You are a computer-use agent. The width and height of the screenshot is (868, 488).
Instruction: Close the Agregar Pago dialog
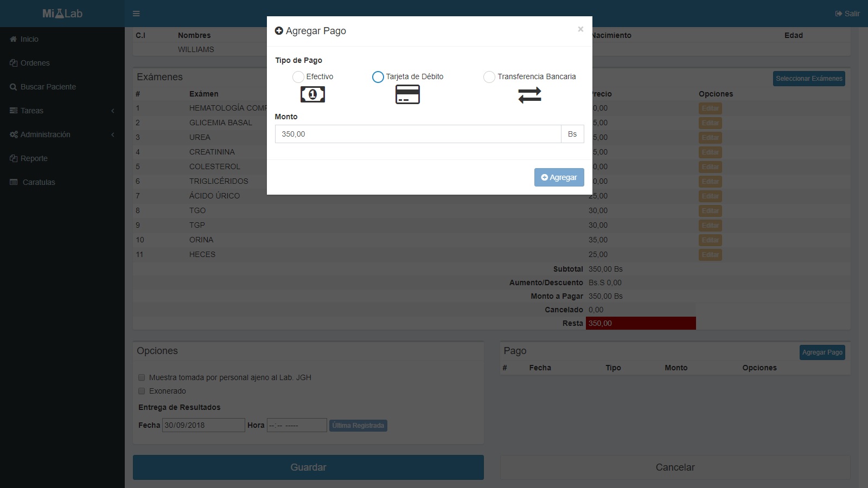(x=580, y=29)
